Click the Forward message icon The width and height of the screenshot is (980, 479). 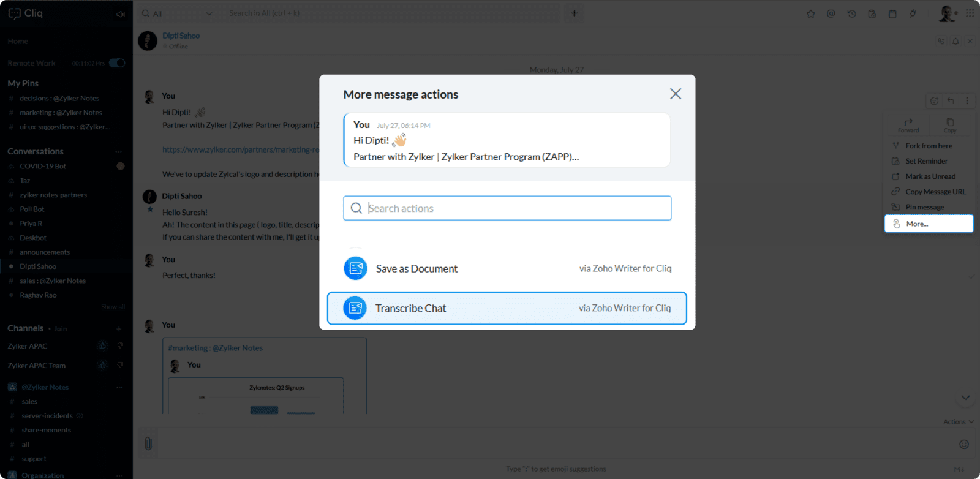pos(908,124)
